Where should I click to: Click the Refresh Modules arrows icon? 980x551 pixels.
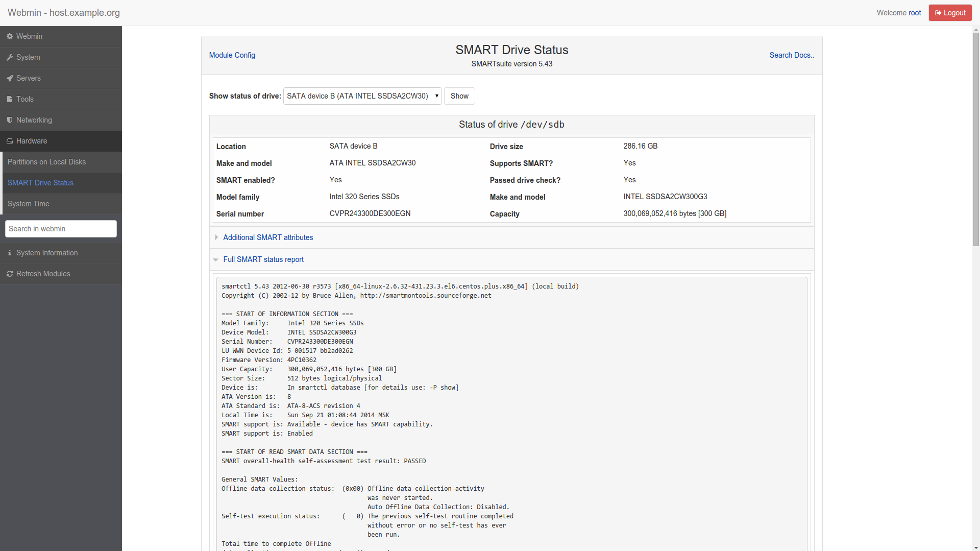[x=10, y=274]
